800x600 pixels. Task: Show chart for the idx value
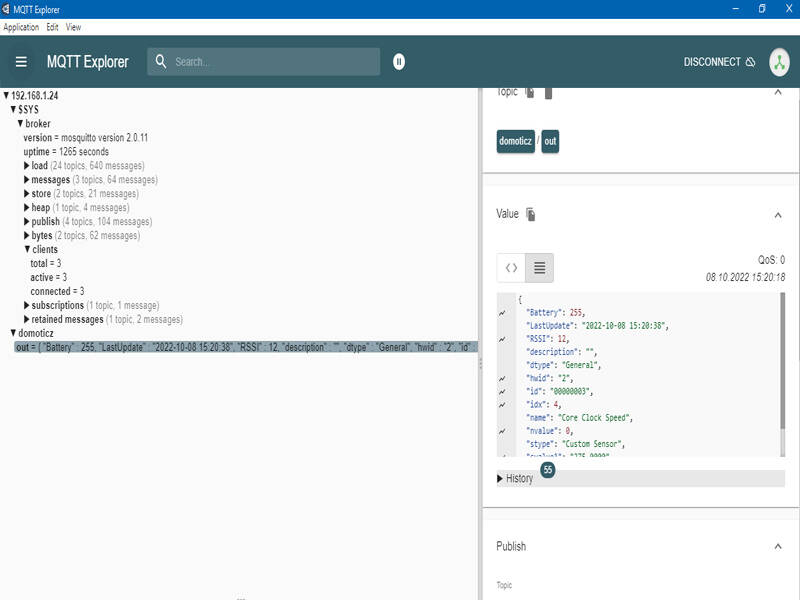(x=503, y=405)
